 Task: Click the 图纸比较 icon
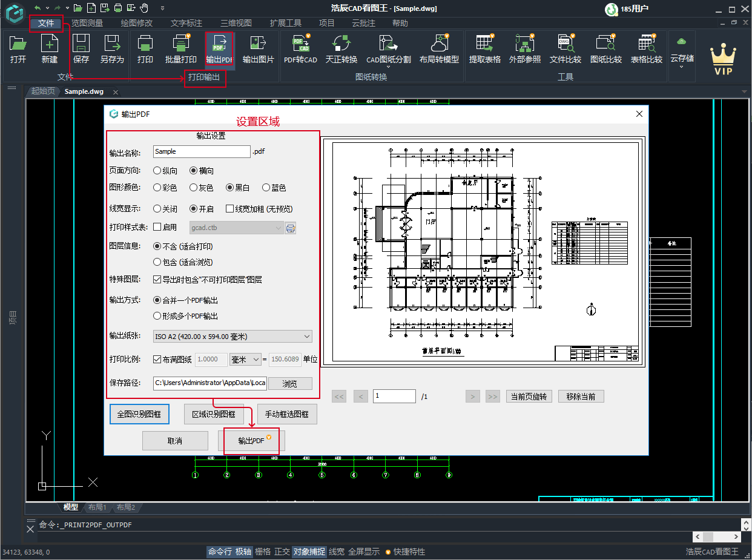(605, 48)
